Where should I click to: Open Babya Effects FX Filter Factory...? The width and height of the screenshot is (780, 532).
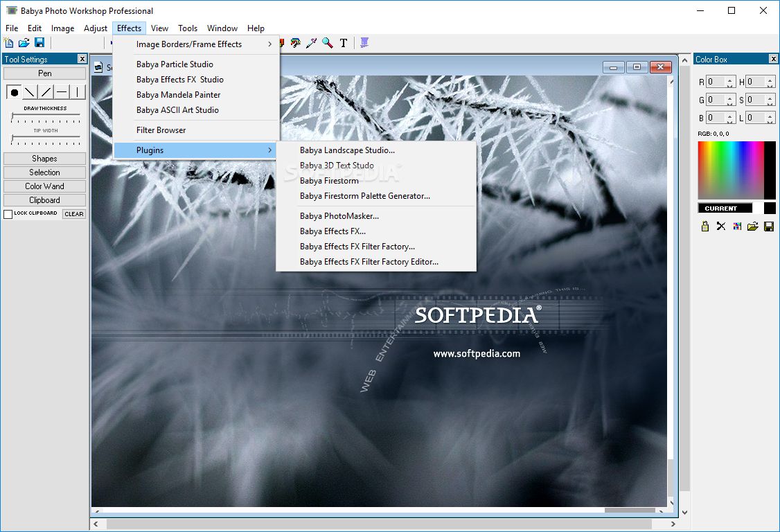coord(376,247)
